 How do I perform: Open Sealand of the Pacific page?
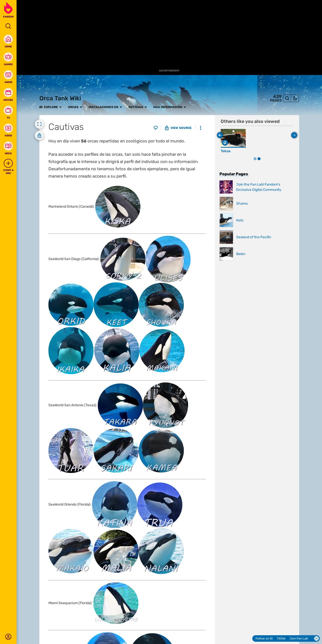pos(254,237)
